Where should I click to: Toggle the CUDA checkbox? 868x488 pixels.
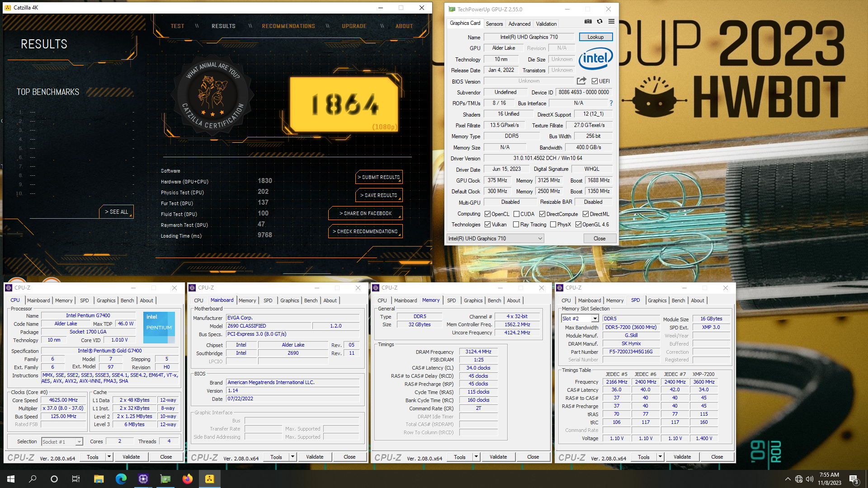(516, 214)
